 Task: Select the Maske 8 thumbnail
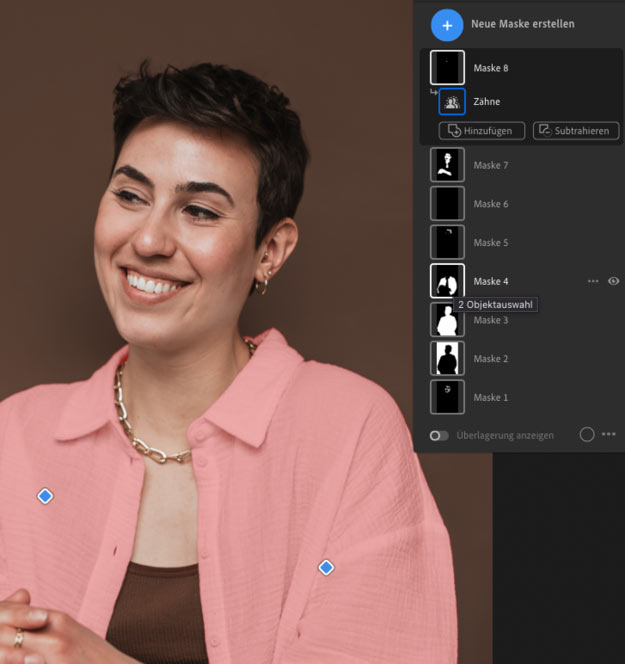447,68
